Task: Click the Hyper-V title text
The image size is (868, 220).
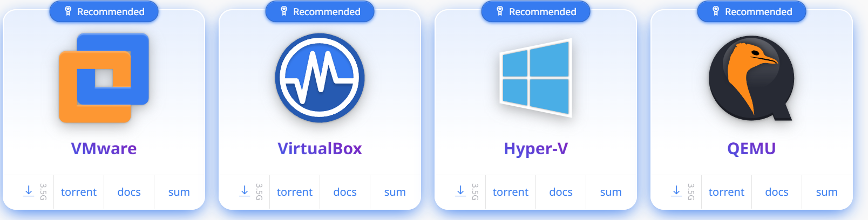Action: (x=535, y=149)
